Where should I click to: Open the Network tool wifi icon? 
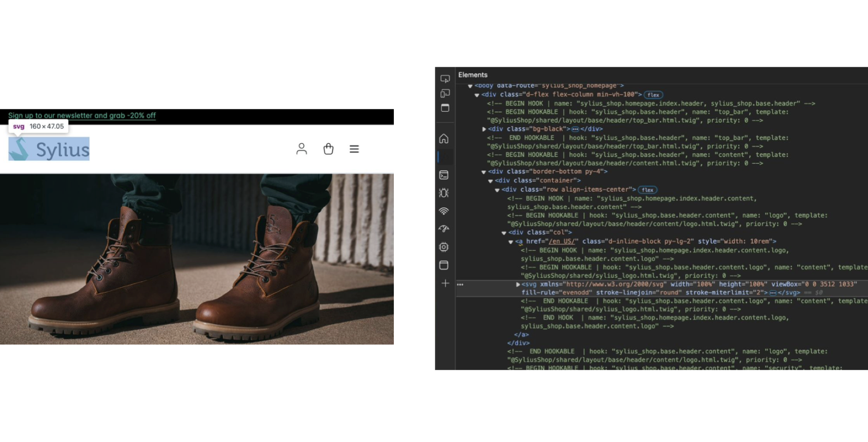coord(444,211)
